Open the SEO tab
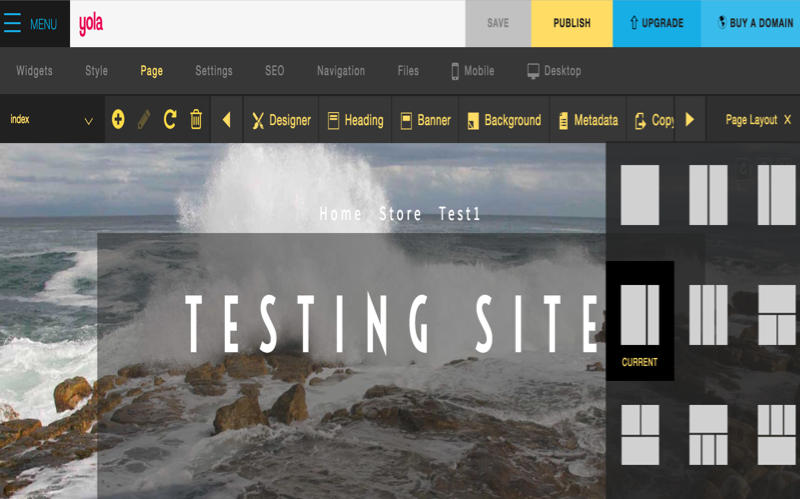This screenshot has width=800, height=499. pos(274,71)
